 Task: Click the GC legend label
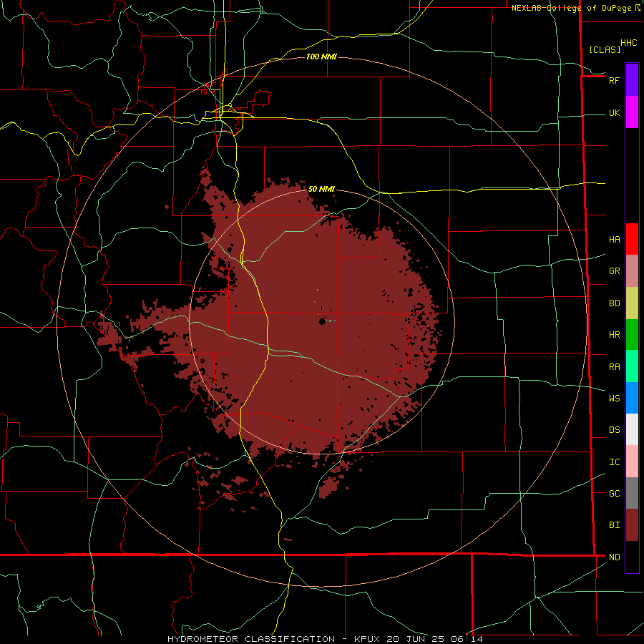click(614, 493)
